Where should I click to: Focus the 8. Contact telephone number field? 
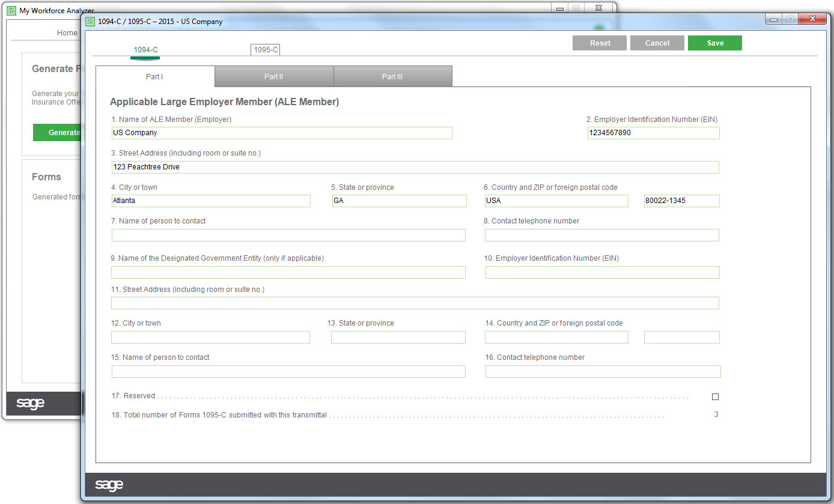602,235
